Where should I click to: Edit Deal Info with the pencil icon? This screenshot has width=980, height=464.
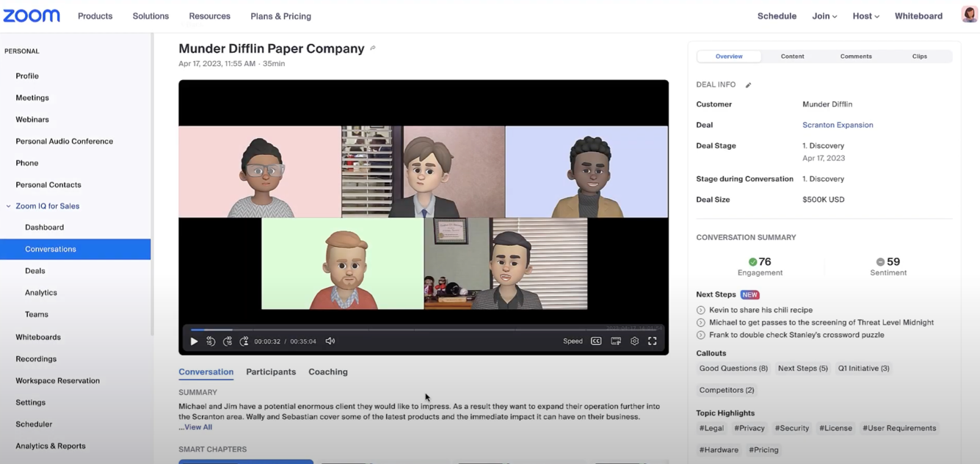748,85
